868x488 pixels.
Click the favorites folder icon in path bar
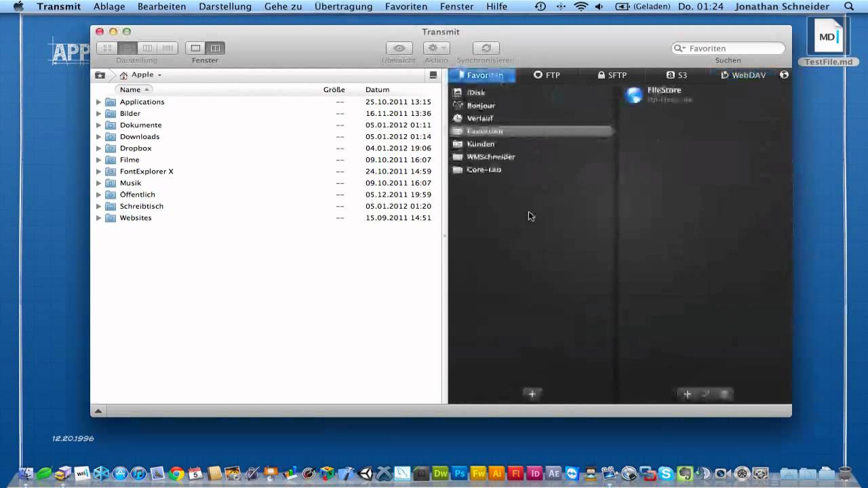coord(100,75)
